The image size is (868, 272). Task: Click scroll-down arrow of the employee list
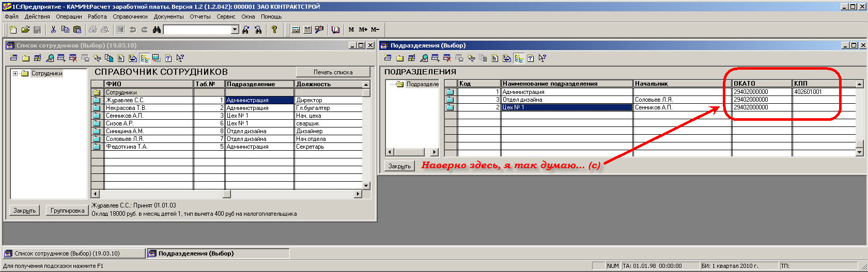click(366, 186)
